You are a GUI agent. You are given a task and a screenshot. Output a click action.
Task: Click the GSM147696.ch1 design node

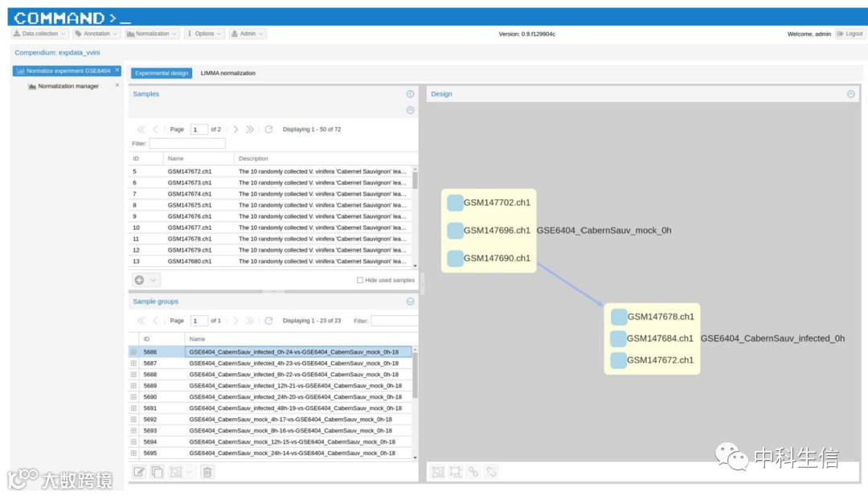point(489,230)
